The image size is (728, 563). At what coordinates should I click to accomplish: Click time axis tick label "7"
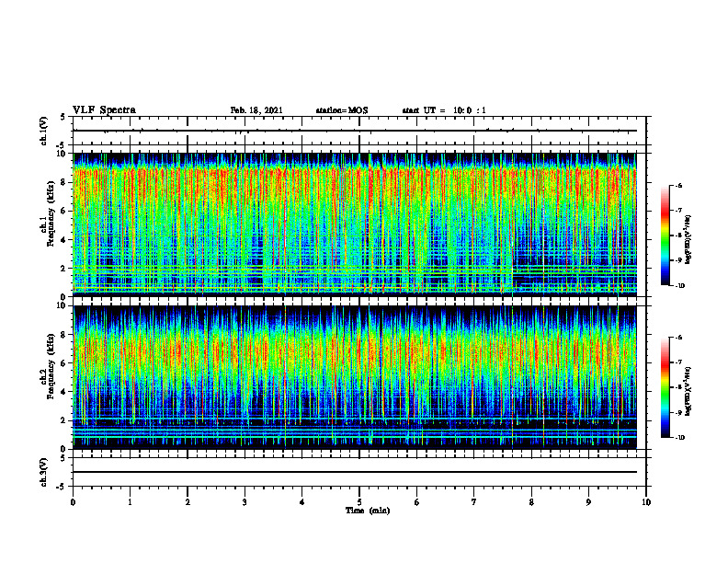coord(474,502)
